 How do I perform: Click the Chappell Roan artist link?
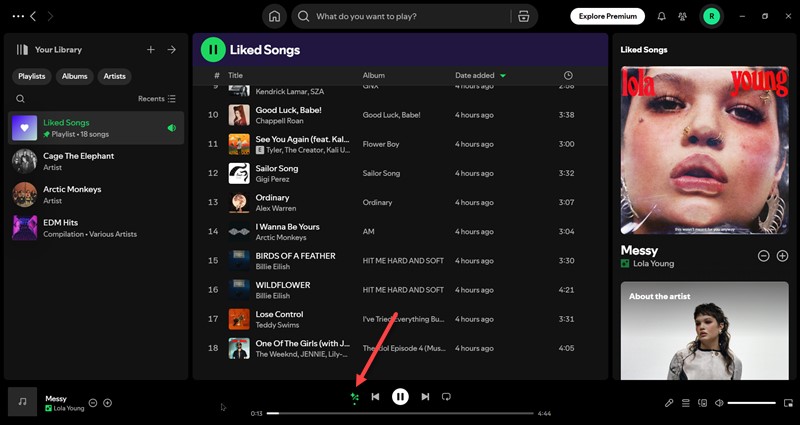279,121
